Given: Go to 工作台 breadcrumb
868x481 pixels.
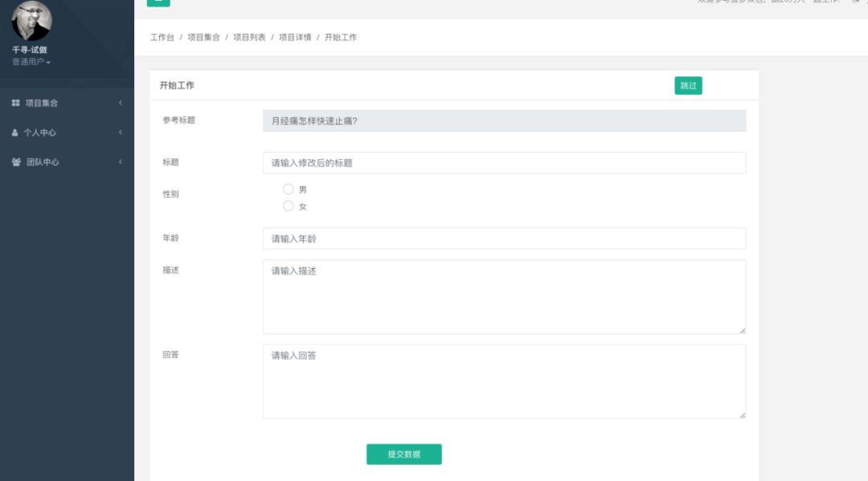Looking at the screenshot, I should click(162, 37).
